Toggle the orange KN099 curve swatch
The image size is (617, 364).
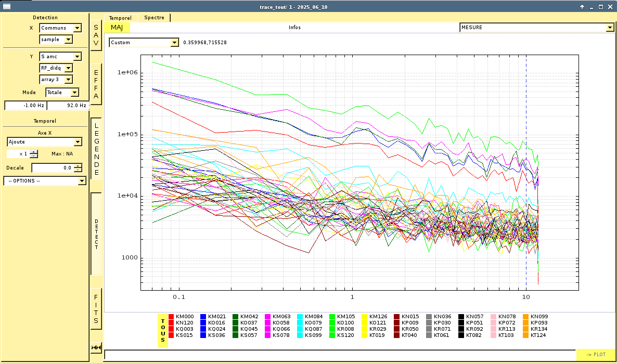[x=526, y=317]
